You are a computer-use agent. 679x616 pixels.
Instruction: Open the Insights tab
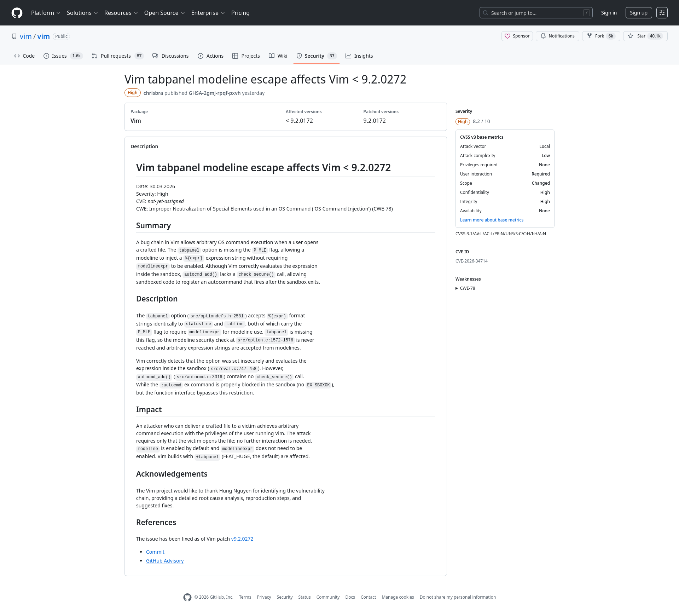tap(363, 56)
